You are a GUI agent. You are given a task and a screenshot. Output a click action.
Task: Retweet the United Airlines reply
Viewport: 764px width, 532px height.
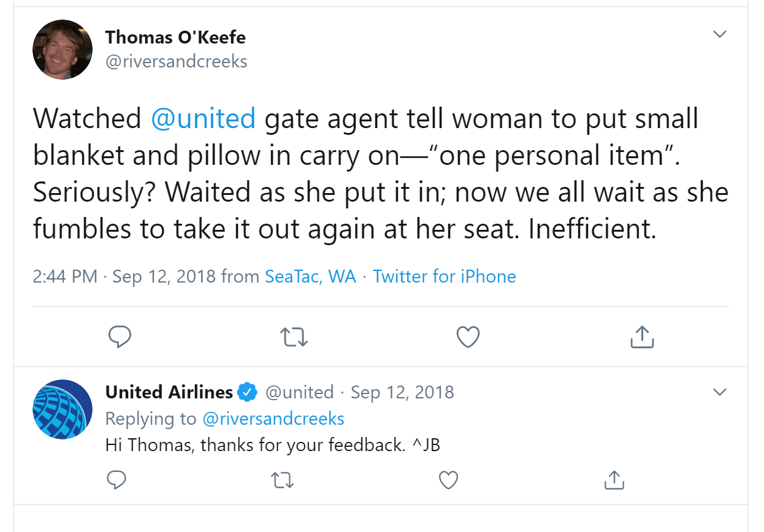283,480
